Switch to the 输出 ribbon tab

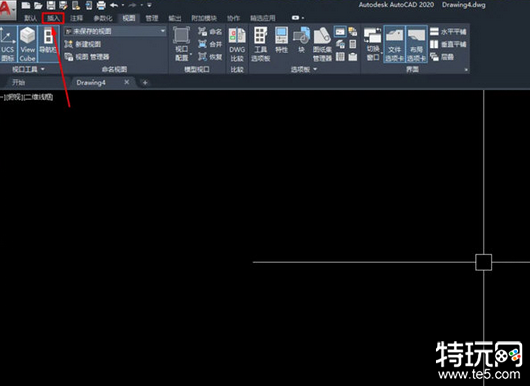tap(175, 18)
